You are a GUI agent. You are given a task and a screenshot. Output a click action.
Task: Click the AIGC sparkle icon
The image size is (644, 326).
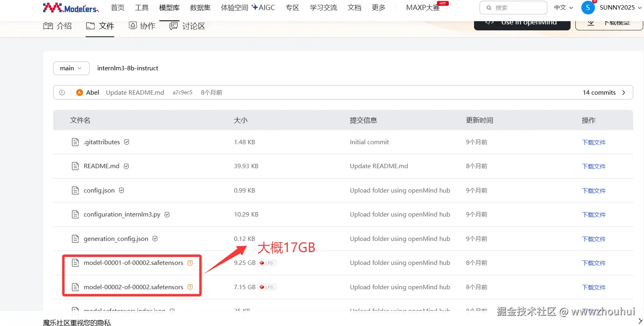(255, 7)
